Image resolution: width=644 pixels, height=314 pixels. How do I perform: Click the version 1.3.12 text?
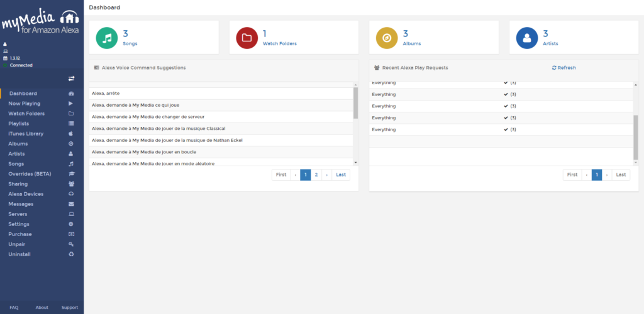point(15,58)
